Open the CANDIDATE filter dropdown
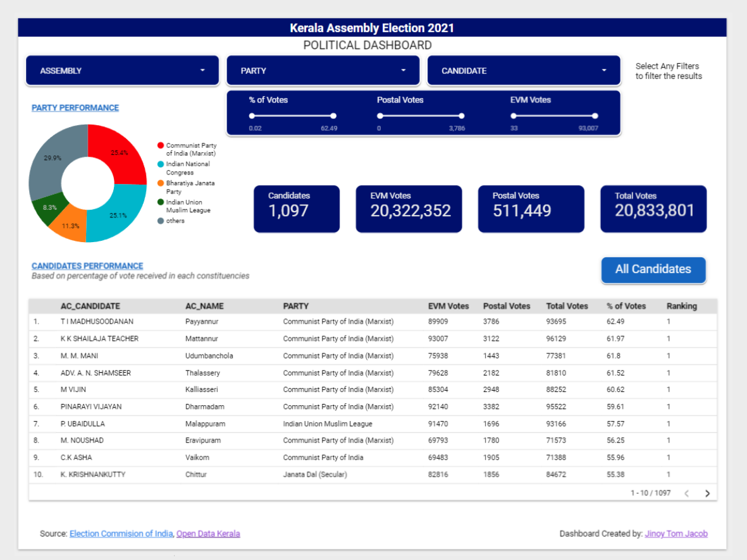This screenshot has height=560, width=747. coord(524,71)
